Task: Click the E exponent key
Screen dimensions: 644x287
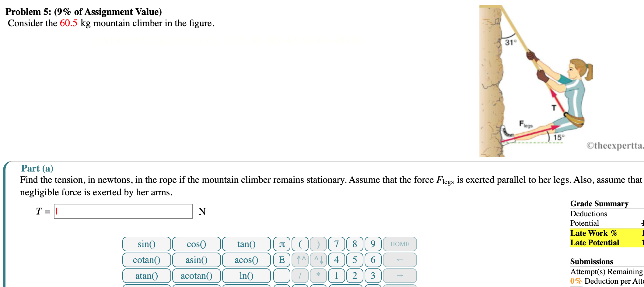Action: [x=282, y=260]
